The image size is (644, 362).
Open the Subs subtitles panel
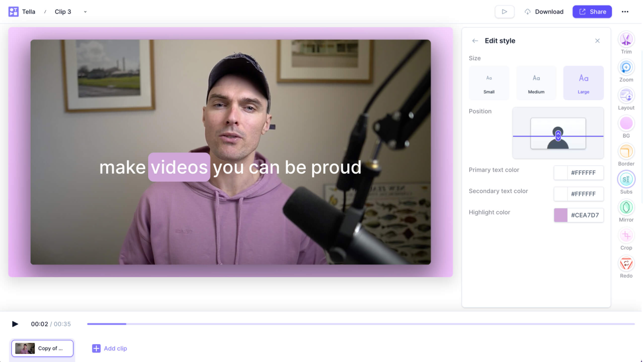(x=626, y=179)
